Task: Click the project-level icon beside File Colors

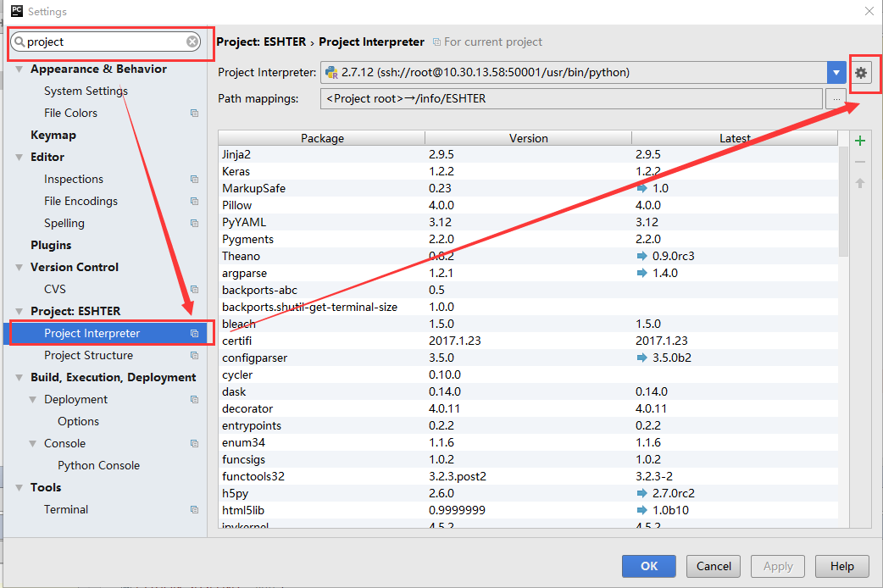Action: (194, 114)
